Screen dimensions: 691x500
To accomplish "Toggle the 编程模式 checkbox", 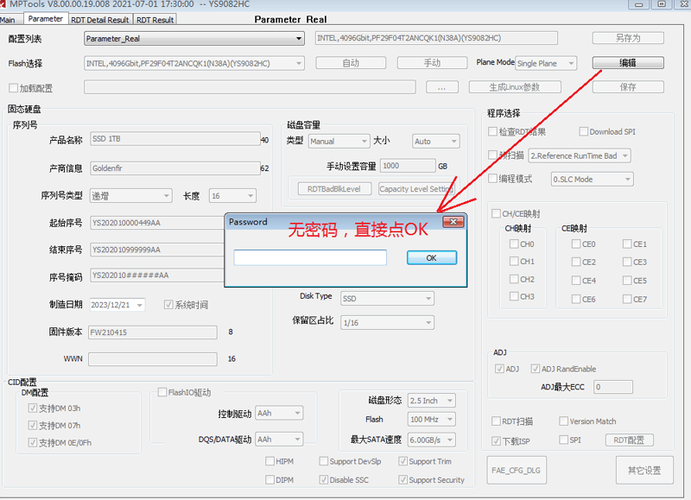I will [x=493, y=178].
